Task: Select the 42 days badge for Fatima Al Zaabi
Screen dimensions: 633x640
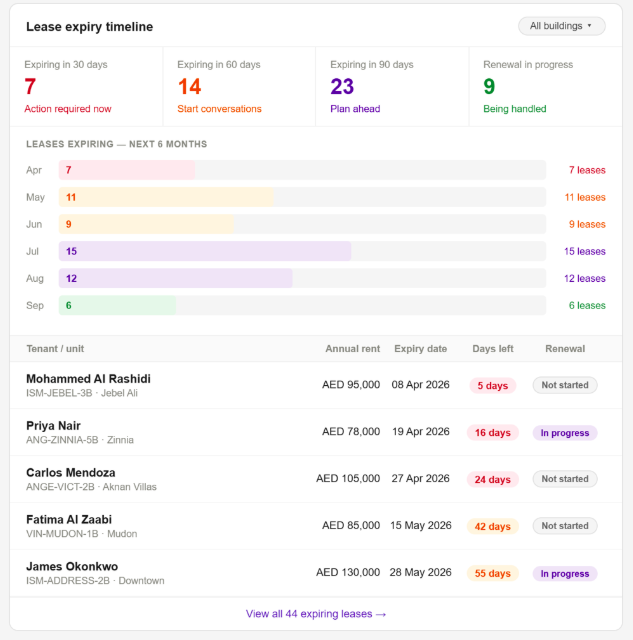Action: (493, 527)
